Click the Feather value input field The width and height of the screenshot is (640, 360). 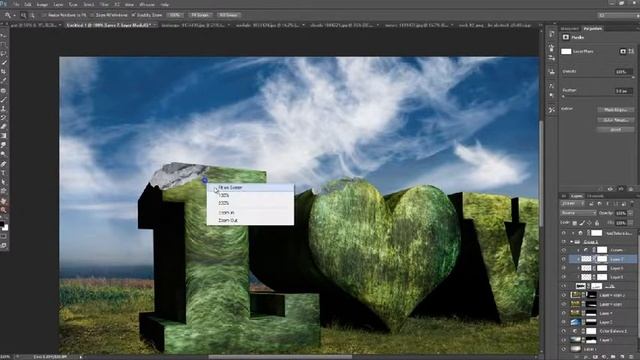[x=624, y=91]
